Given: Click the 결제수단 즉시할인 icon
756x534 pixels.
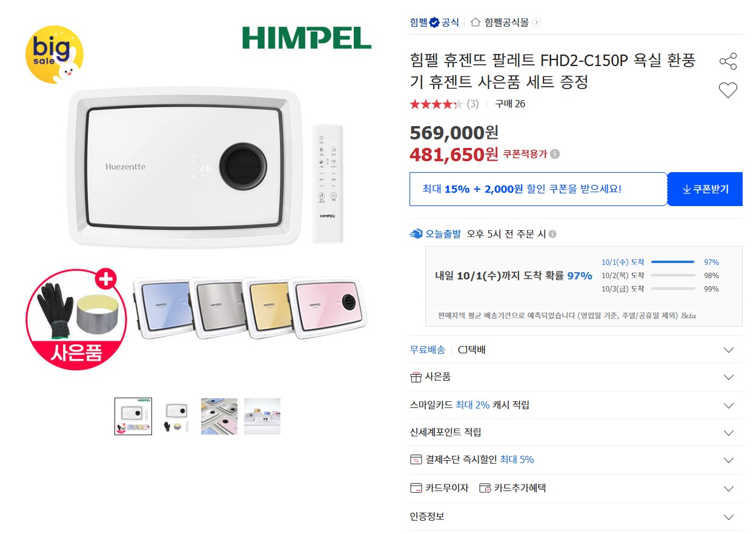Looking at the screenshot, I should point(416,459).
